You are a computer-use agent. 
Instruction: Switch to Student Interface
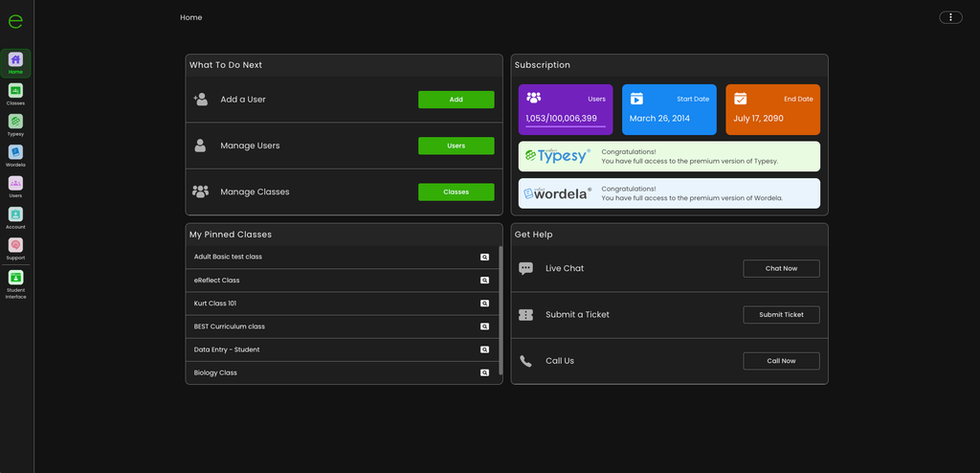(15, 284)
